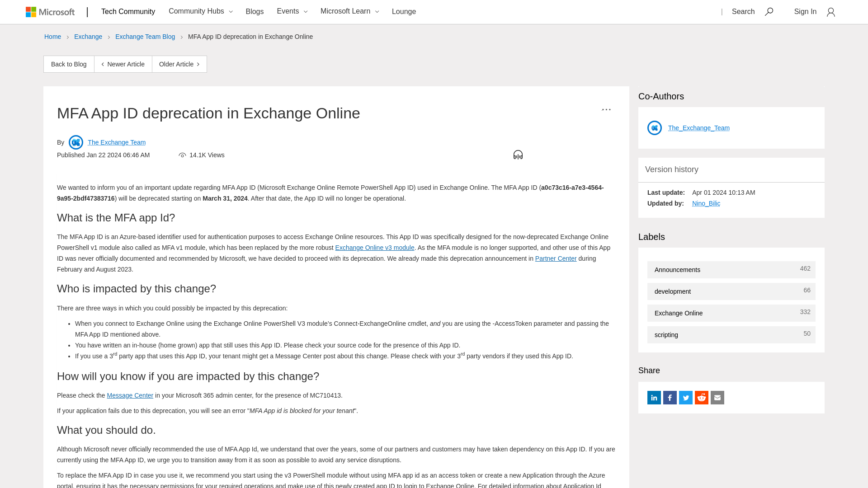This screenshot has width=868, height=488.
Task: Click the Back to Blog button
Action: tap(69, 64)
